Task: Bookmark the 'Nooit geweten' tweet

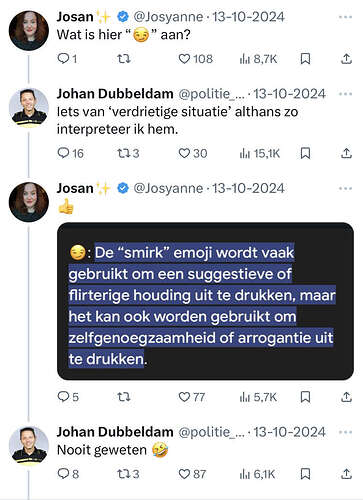Action: [305, 474]
